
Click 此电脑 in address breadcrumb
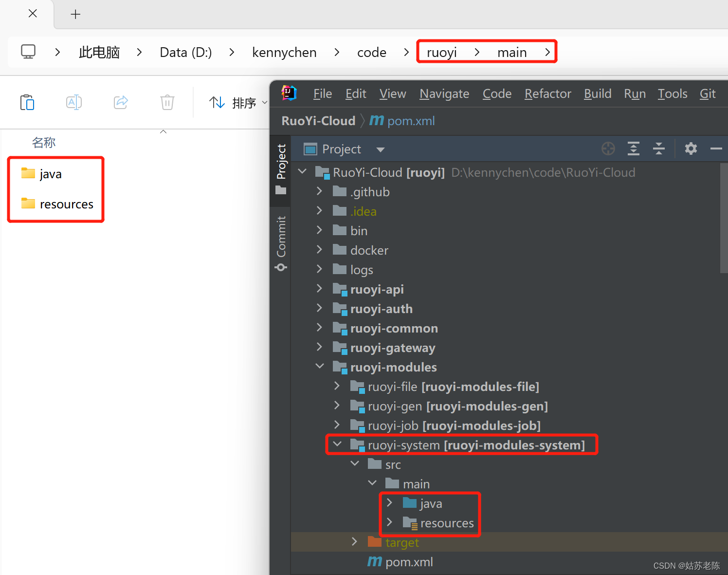[x=99, y=52]
